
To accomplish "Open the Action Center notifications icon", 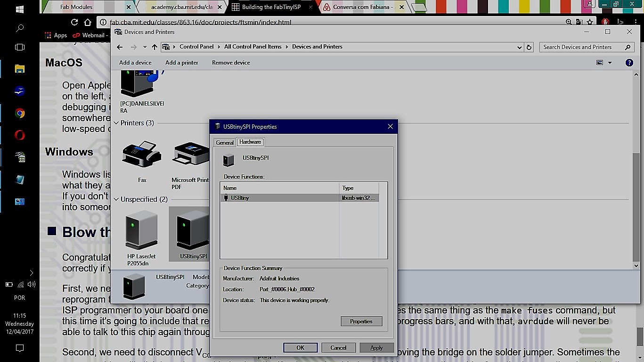I will coord(20,348).
